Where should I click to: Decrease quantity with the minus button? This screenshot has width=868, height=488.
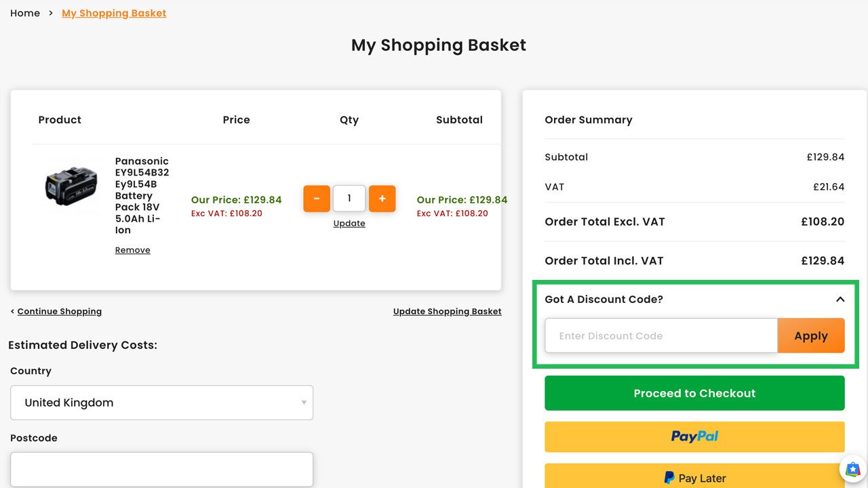[317, 199]
